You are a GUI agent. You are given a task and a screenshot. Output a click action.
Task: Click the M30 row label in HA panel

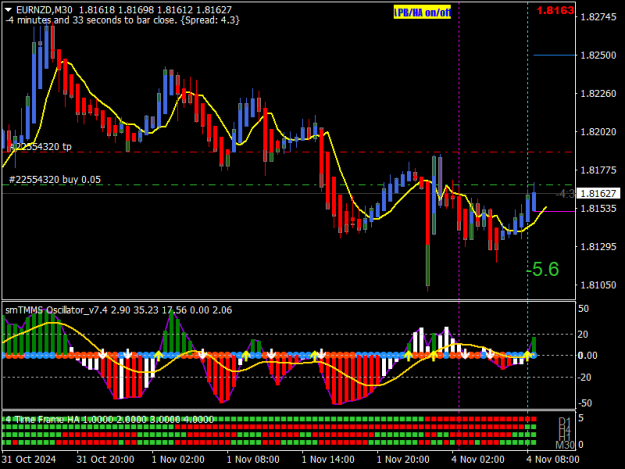[565, 445]
